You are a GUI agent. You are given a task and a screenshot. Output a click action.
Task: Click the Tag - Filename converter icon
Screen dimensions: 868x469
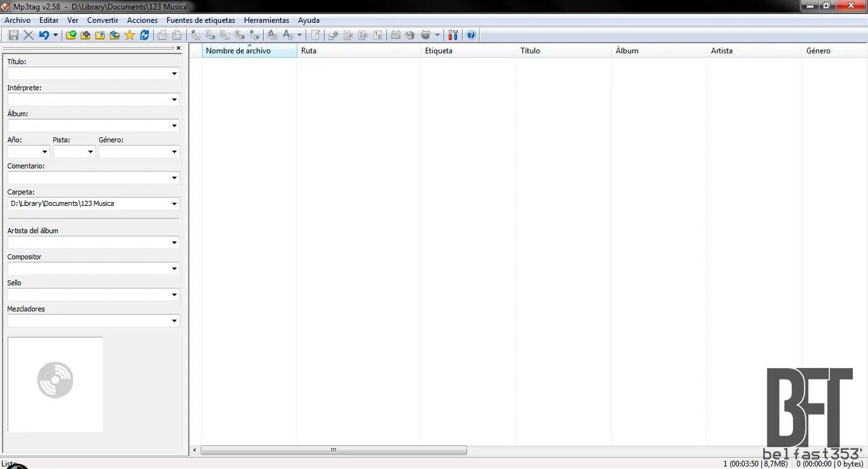(x=195, y=35)
